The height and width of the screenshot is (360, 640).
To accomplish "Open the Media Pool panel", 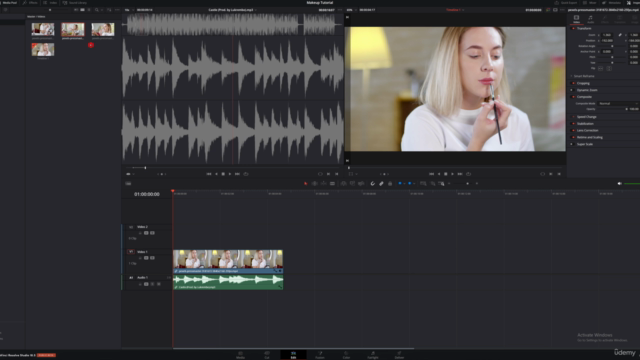I will pyautogui.click(x=9, y=2).
